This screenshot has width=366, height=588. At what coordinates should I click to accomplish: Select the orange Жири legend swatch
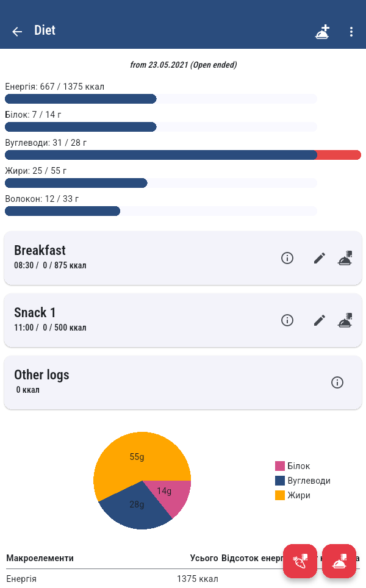point(280,495)
